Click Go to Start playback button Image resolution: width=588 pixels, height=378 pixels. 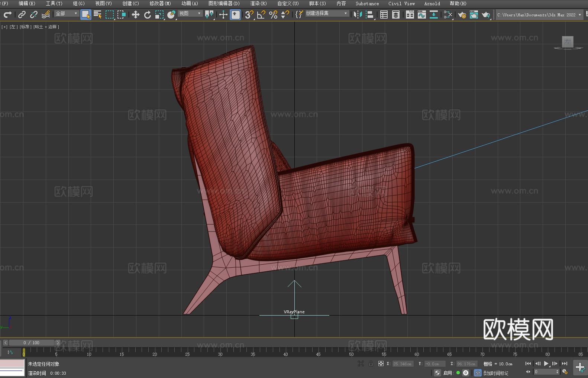click(528, 364)
